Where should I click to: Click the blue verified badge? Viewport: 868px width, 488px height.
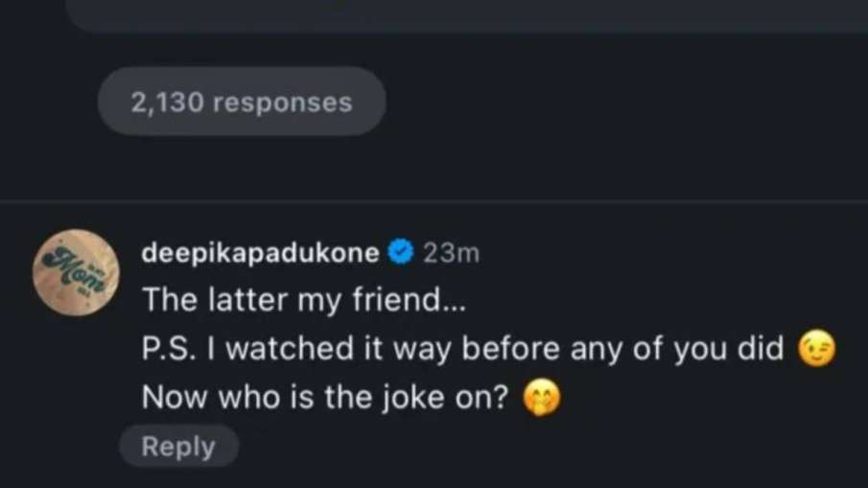(x=400, y=252)
